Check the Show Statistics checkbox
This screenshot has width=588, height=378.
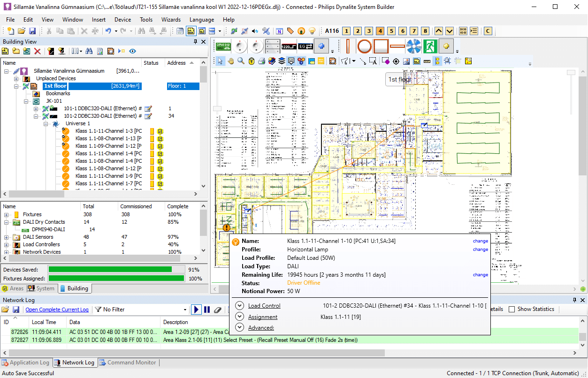[512, 309]
